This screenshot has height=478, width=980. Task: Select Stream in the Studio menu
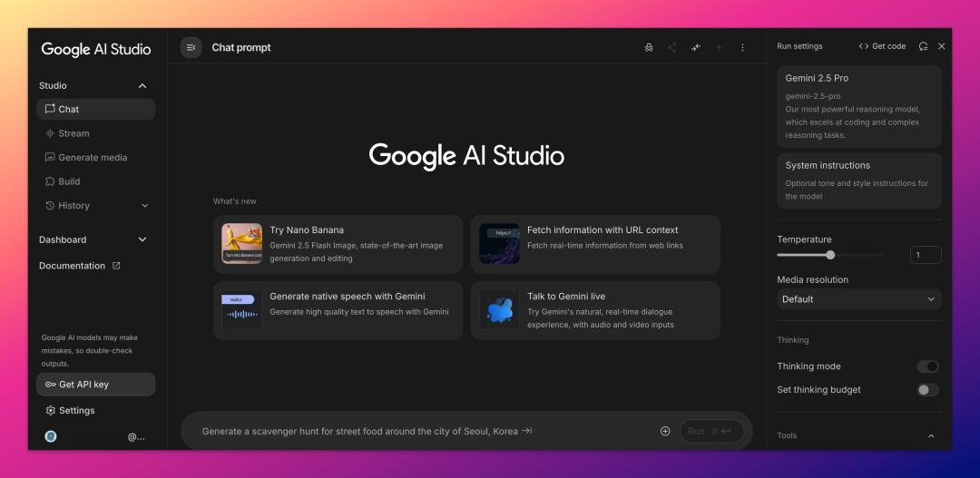click(x=95, y=133)
